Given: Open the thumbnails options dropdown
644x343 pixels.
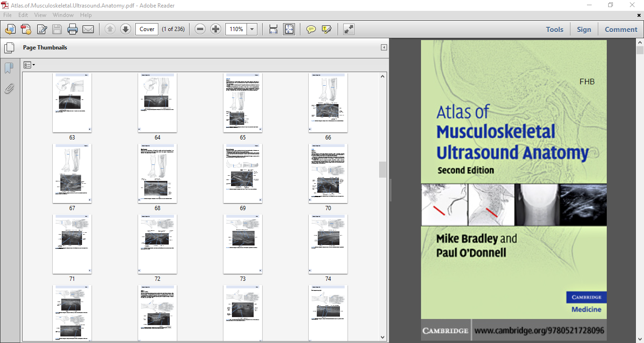Looking at the screenshot, I should (29, 65).
